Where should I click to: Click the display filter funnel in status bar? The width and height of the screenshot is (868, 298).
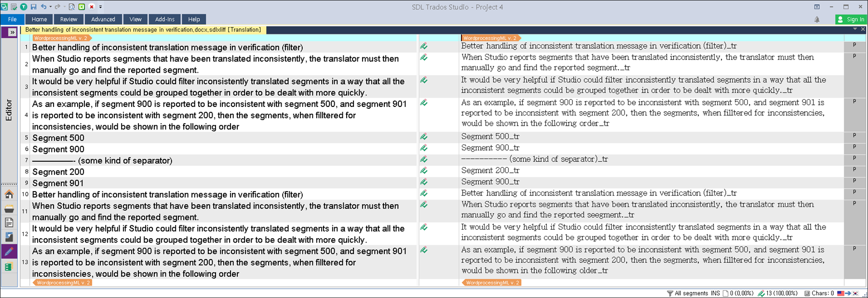pos(670,293)
